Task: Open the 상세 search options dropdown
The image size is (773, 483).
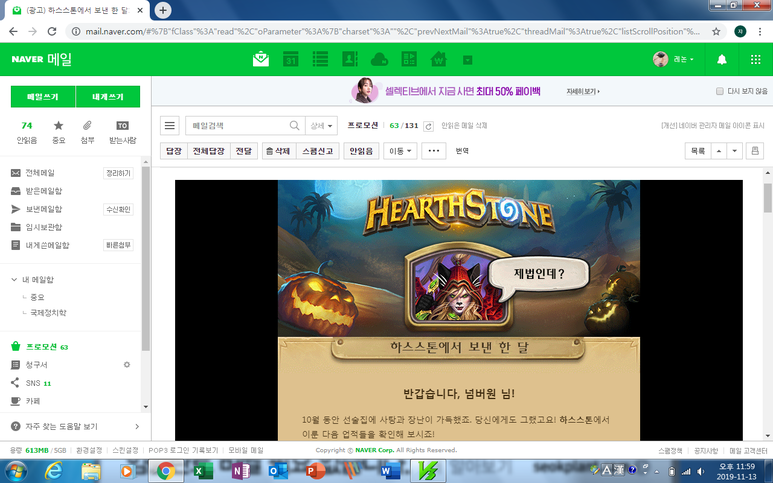Action: pyautogui.click(x=321, y=126)
